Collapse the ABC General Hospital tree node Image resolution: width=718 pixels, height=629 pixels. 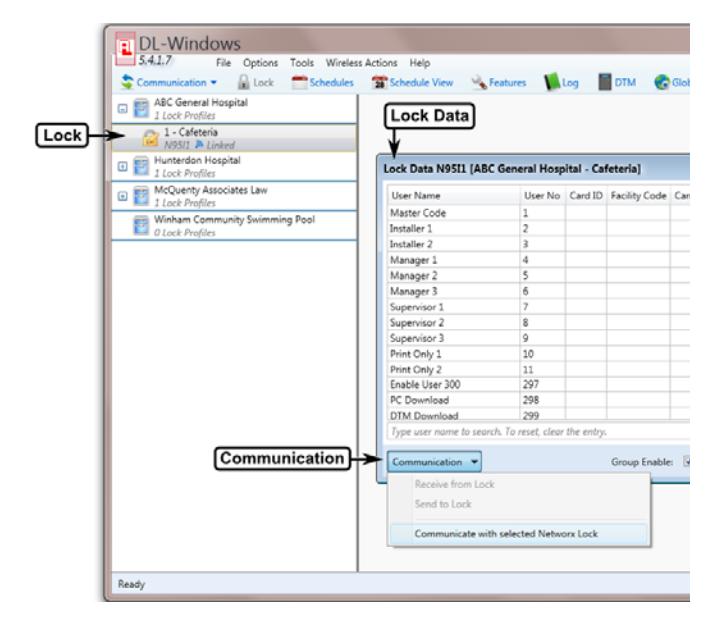pos(122,108)
